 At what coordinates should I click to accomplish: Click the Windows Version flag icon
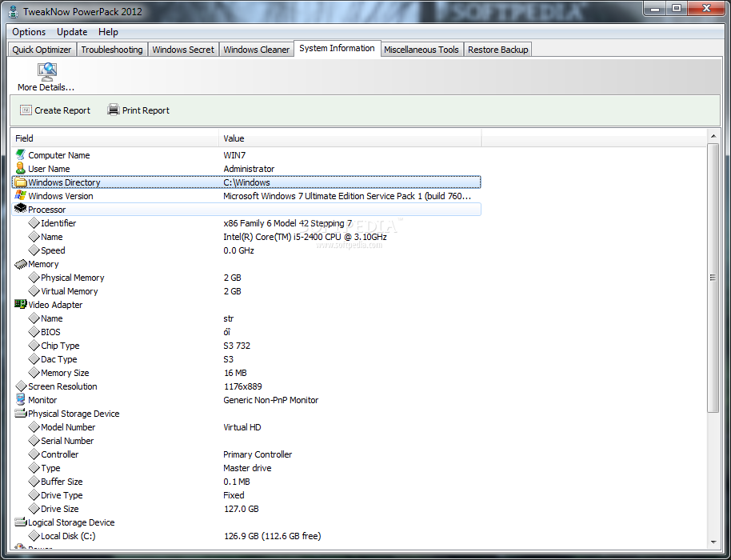[20, 195]
